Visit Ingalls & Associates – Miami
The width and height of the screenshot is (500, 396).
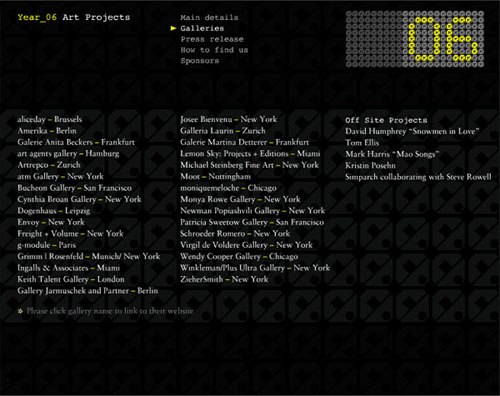click(x=68, y=268)
